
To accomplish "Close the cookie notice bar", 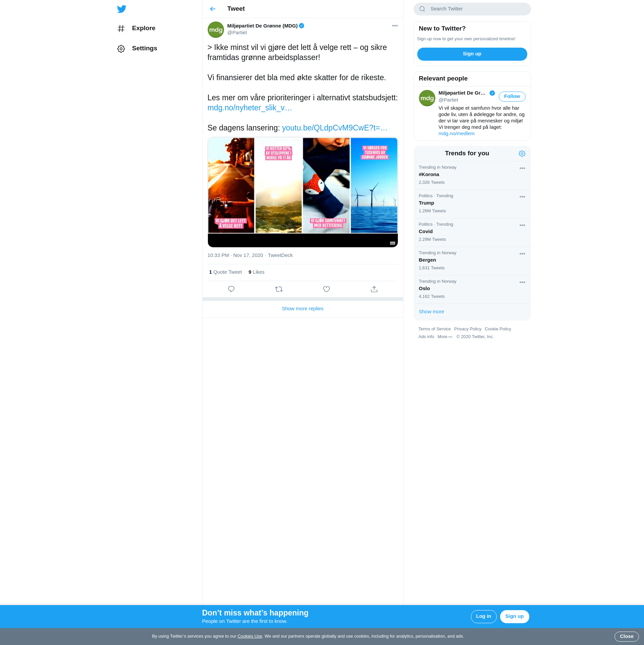I will [x=626, y=637].
